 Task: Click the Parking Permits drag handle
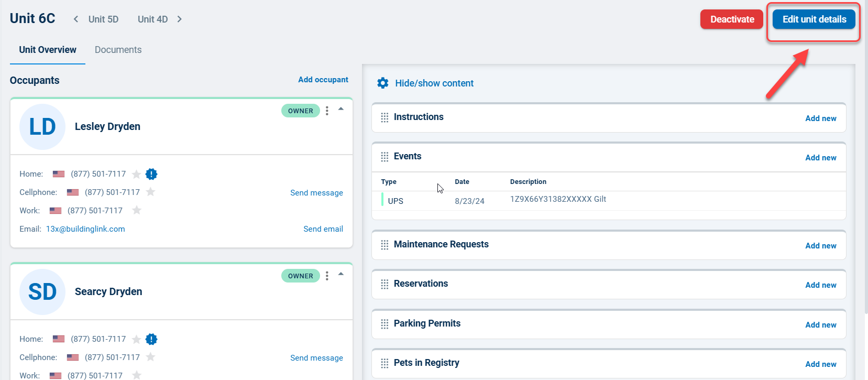pyautogui.click(x=384, y=324)
